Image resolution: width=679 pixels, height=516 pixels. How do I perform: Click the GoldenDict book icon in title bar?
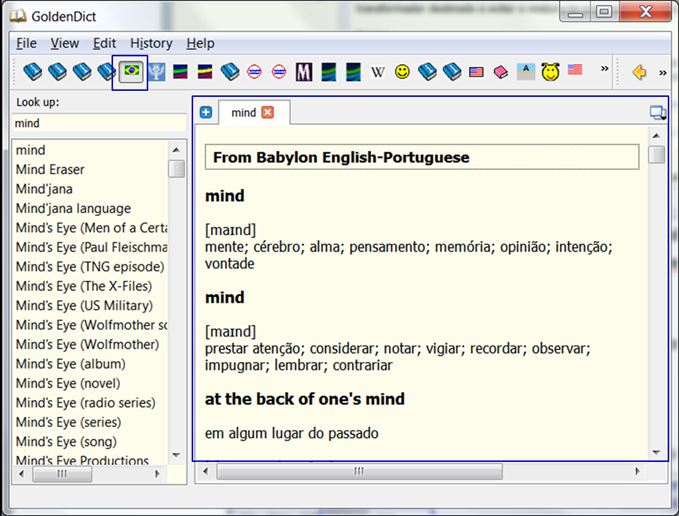point(18,16)
